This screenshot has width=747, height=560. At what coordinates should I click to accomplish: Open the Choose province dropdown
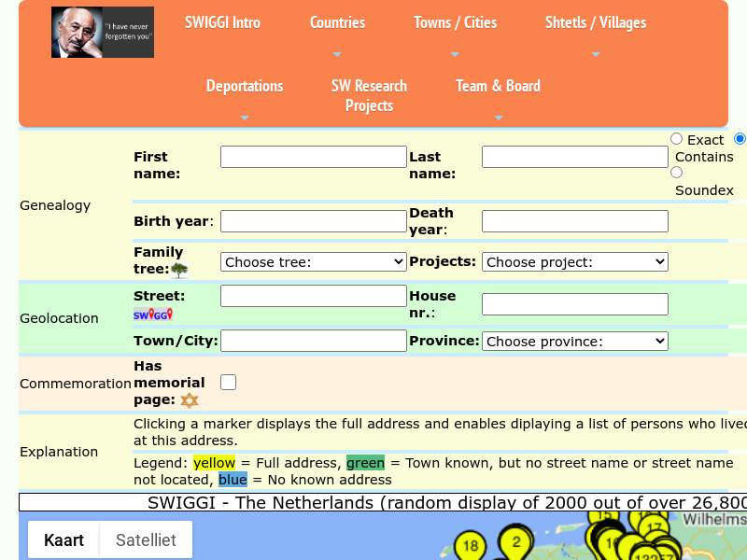(574, 341)
